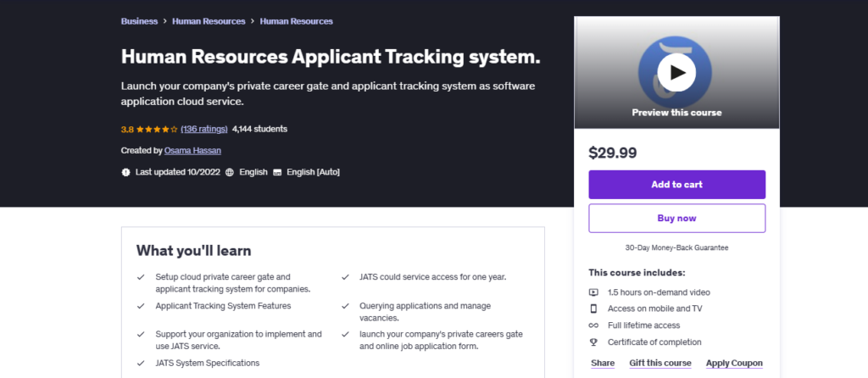Click the $29.99 price text

(x=613, y=153)
